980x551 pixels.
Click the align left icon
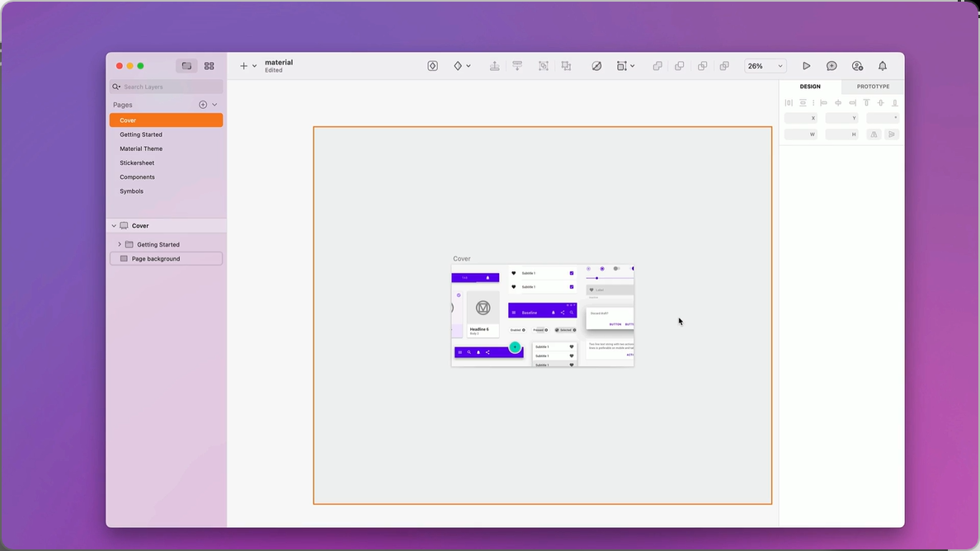[x=824, y=102]
